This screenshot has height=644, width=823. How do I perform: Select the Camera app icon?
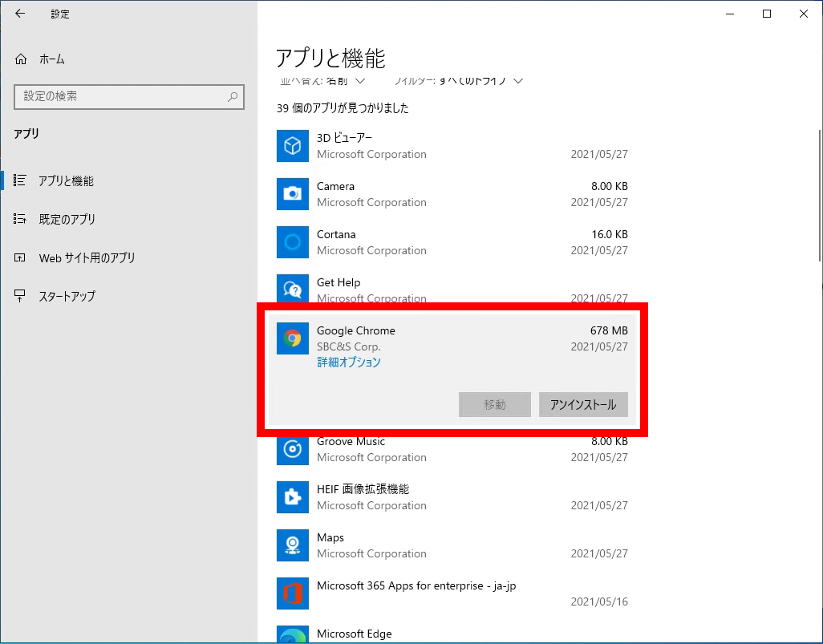[292, 193]
